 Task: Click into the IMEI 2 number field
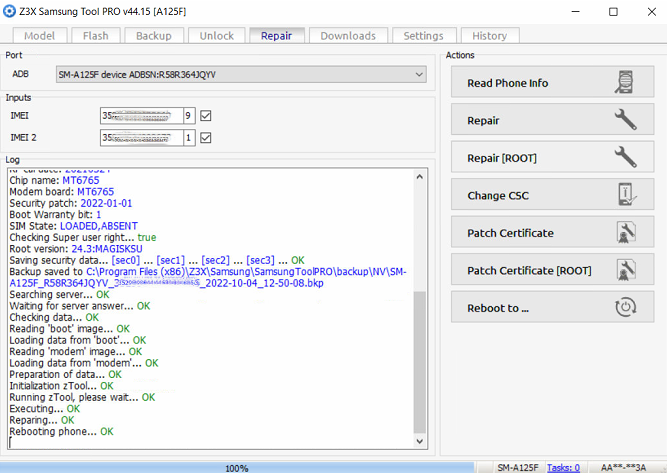click(x=140, y=138)
